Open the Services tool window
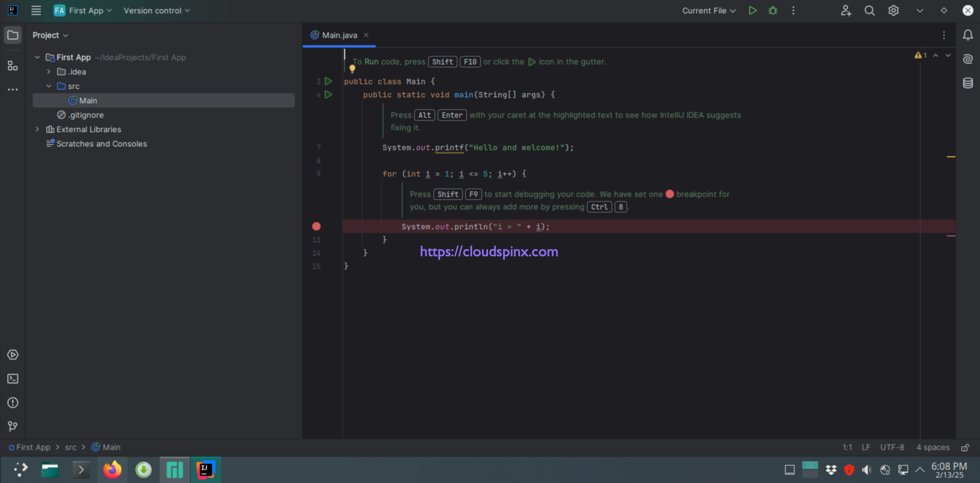 [x=12, y=354]
